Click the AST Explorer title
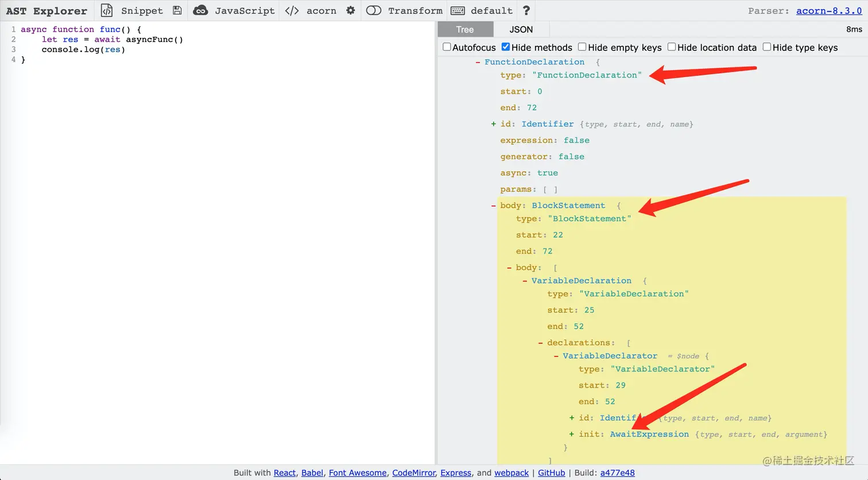 tap(46, 10)
